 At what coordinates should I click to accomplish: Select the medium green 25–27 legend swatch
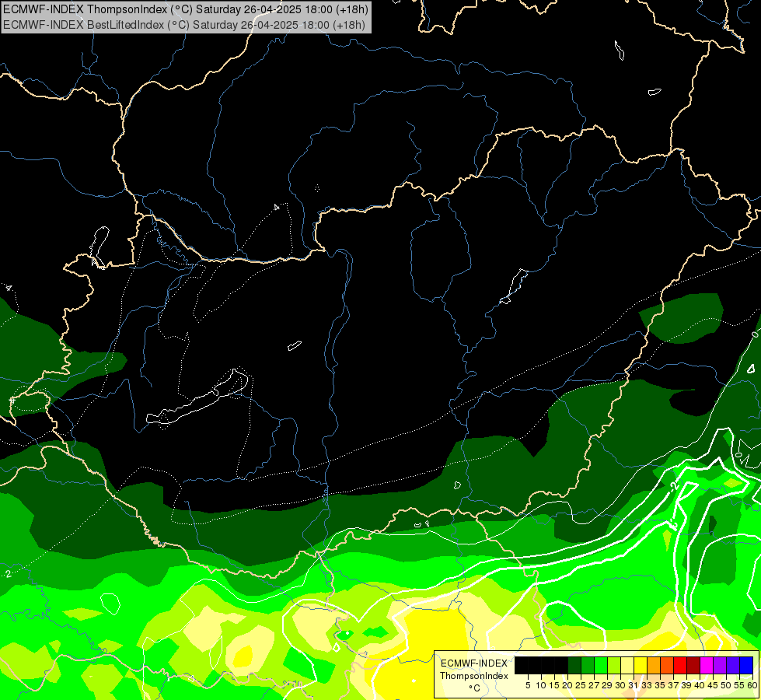pyautogui.click(x=588, y=665)
